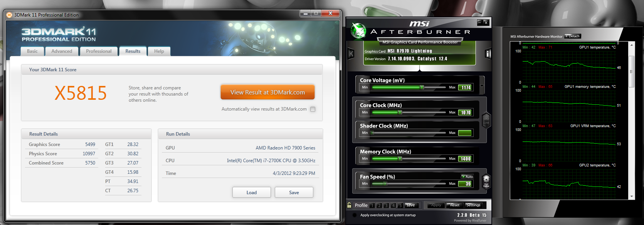
Task: Click the profile padlock icon
Action: pyautogui.click(x=349, y=205)
